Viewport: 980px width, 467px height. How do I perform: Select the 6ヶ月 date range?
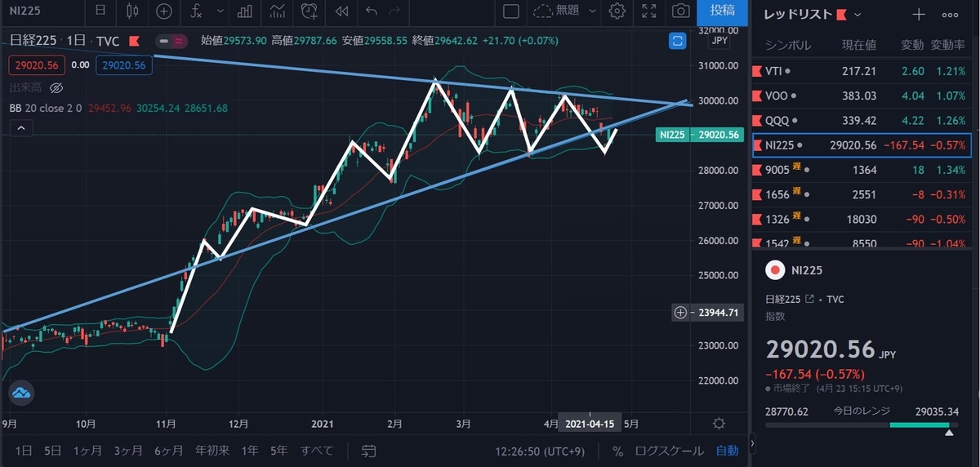pos(168,451)
